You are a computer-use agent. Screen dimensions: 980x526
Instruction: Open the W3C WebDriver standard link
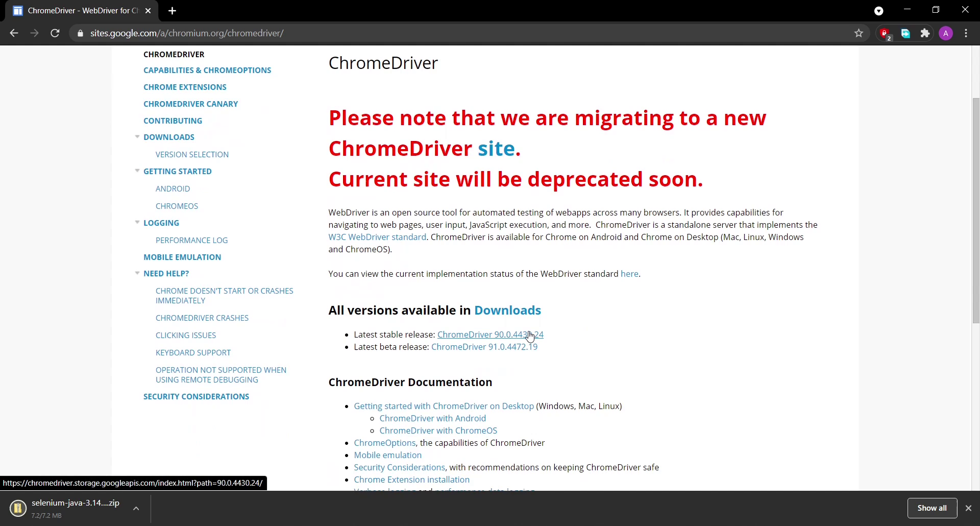pos(377,237)
